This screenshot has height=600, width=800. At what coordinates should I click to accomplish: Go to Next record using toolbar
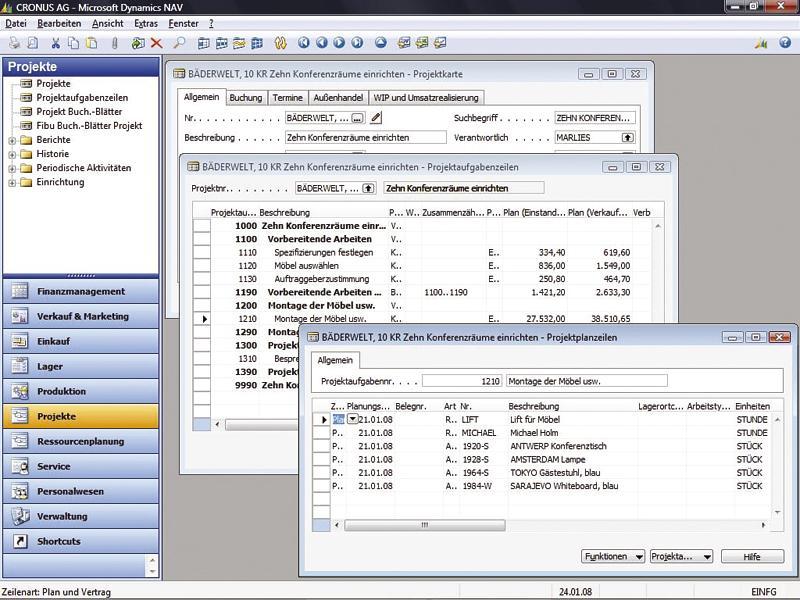point(339,43)
